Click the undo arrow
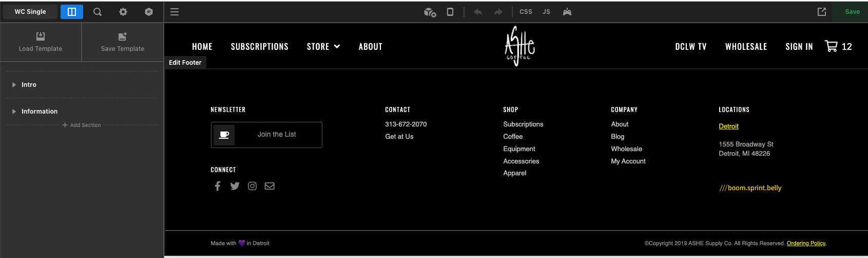The height and width of the screenshot is (258, 868). pyautogui.click(x=478, y=12)
